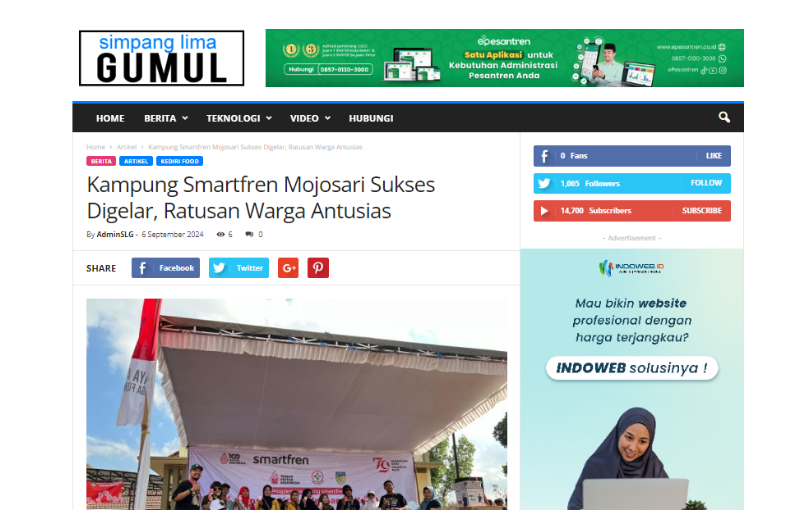Select the KEDIRI FOOD category tag

coord(180,161)
